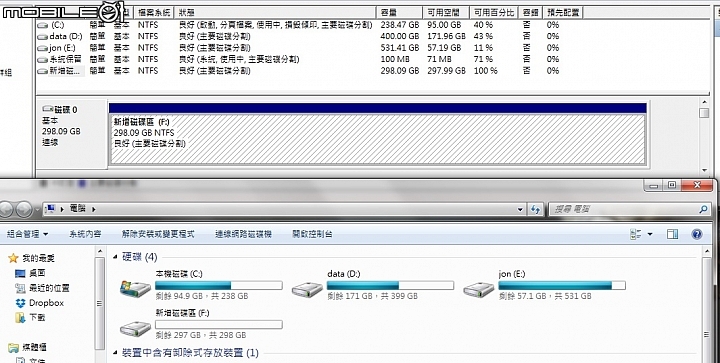Click 連線網路磁碟機 in the command bar
The image size is (720, 363).
pos(243,235)
